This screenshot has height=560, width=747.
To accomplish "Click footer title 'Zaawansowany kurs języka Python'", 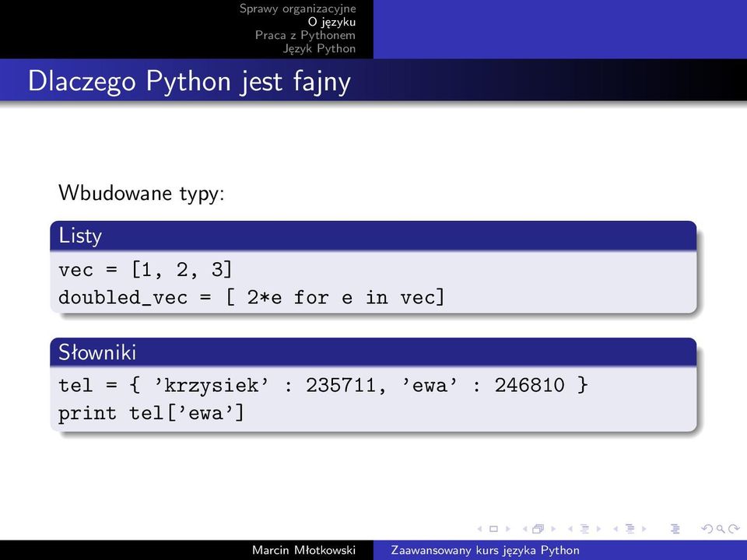I will (485, 550).
